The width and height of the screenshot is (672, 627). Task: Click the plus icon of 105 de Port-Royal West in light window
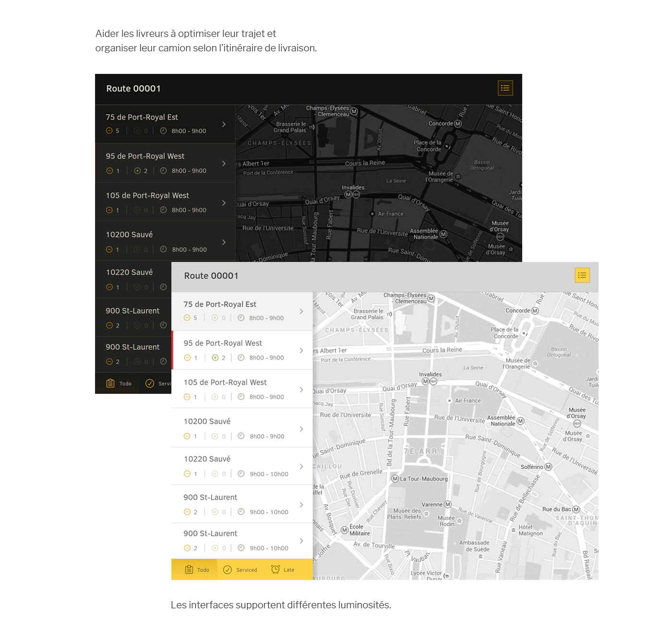tap(215, 397)
